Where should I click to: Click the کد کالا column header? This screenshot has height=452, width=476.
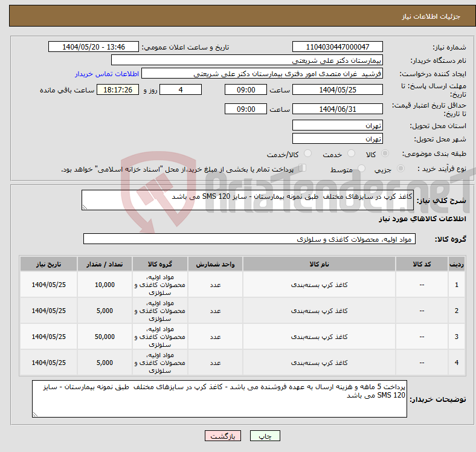coord(422,264)
